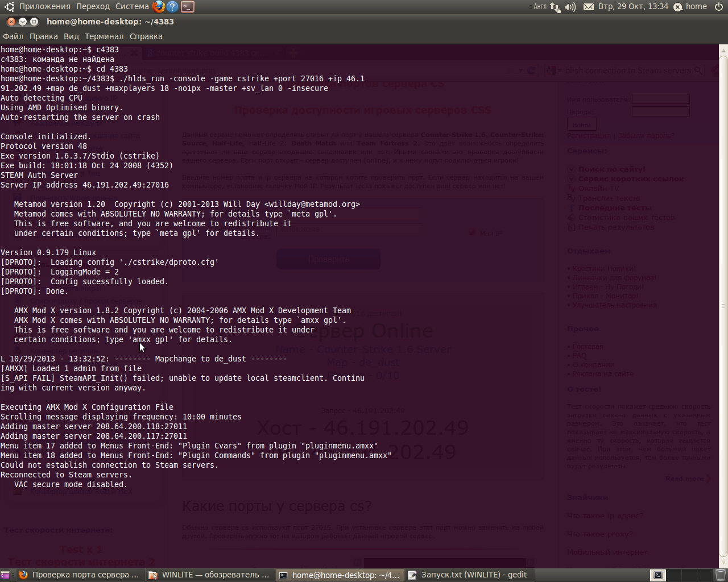
Task: Click the terminal title bar 'home@home-desktop: ~/4383'
Action: 110,22
